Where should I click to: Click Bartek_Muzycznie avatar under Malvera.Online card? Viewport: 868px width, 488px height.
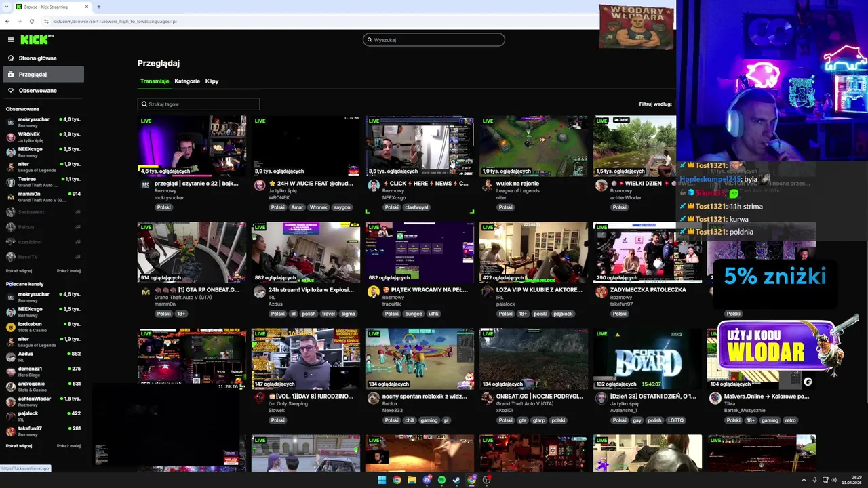point(715,398)
